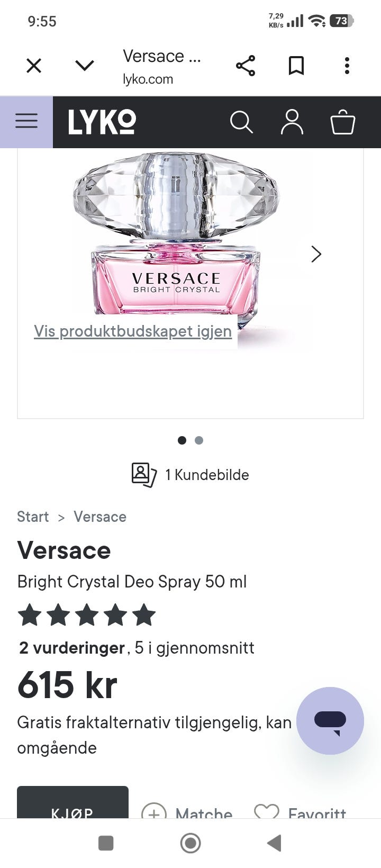The image size is (381, 868).
Task: Tap the browser share icon
Action: pos(246,66)
